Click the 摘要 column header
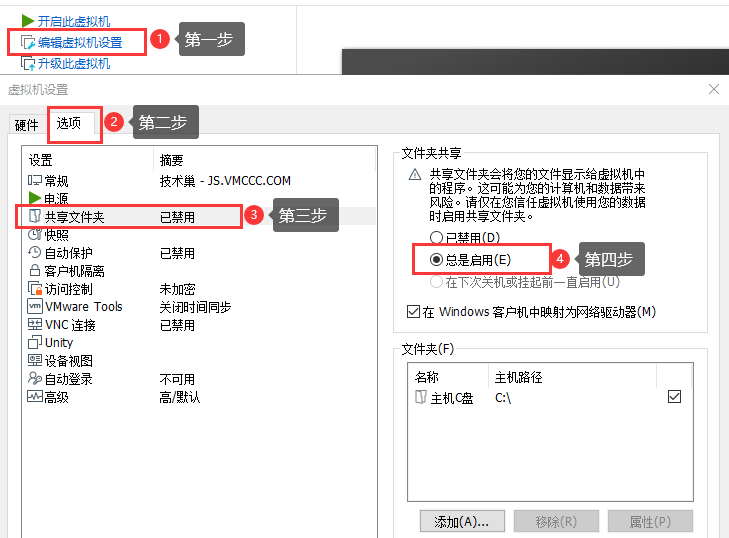729x538 pixels. click(x=264, y=160)
